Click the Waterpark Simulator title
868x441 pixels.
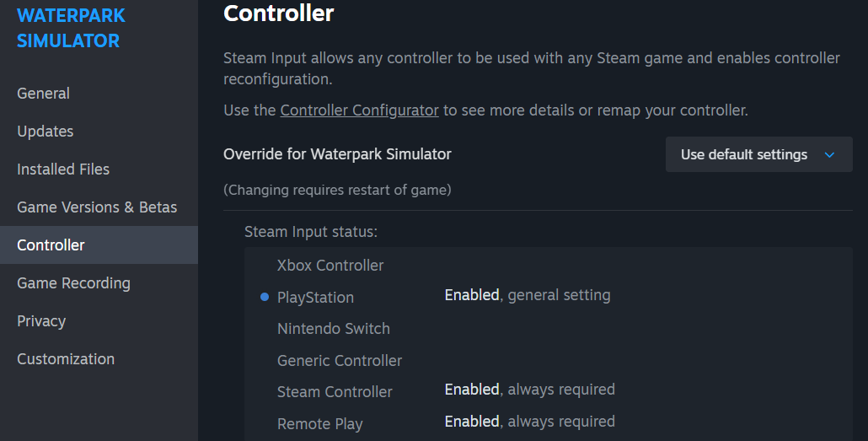[71, 28]
